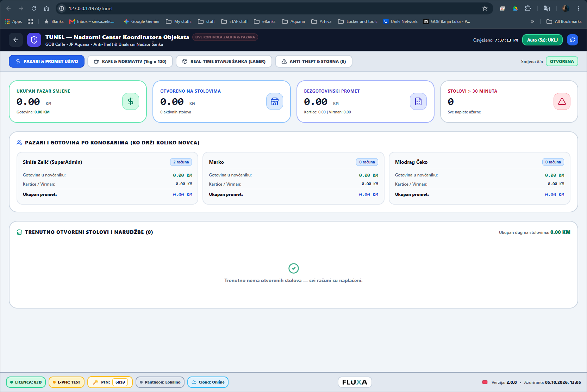Open the Locker and tools bookmark folder
587x392 pixels.
point(358,21)
